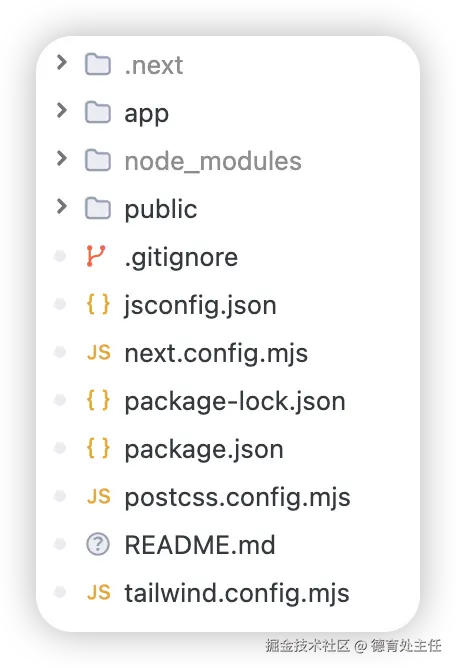
Task: Select the .gitignore file name
Action: [181, 258]
